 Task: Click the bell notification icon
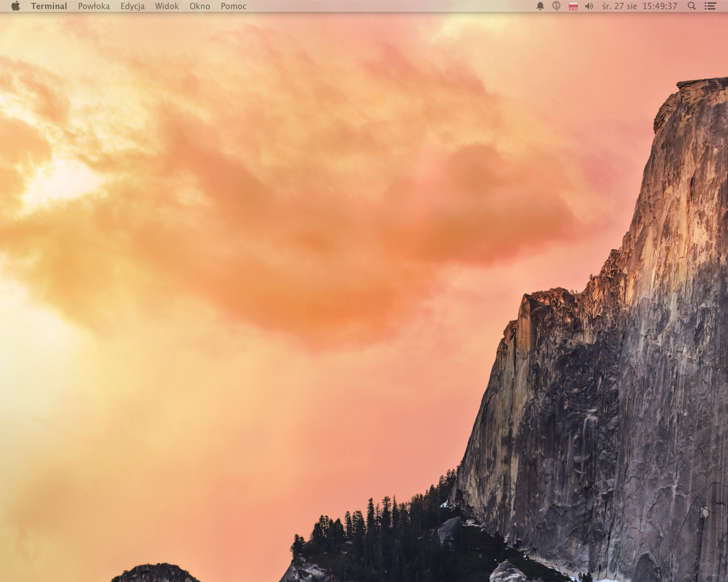pyautogui.click(x=540, y=6)
